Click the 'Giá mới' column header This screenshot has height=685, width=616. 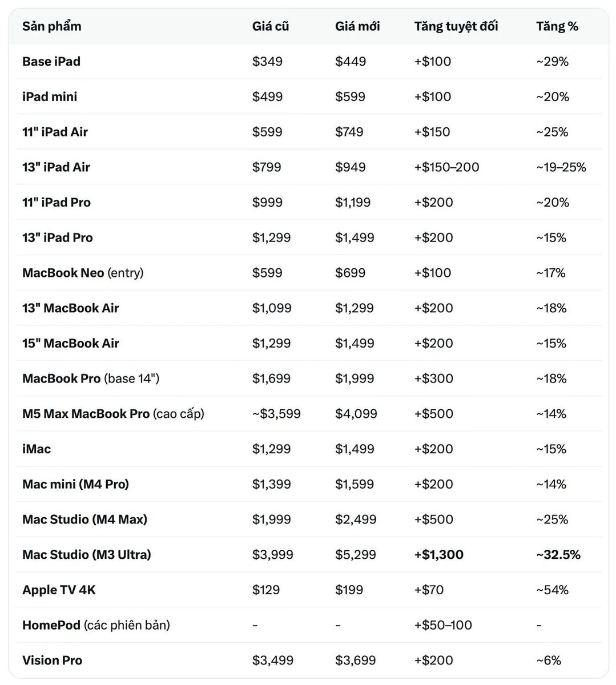click(x=357, y=26)
